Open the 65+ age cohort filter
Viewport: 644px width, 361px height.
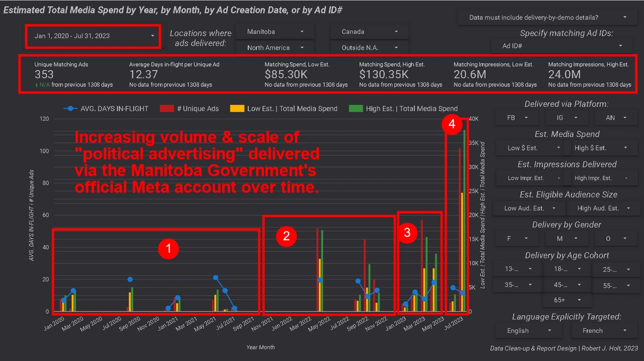567,300
